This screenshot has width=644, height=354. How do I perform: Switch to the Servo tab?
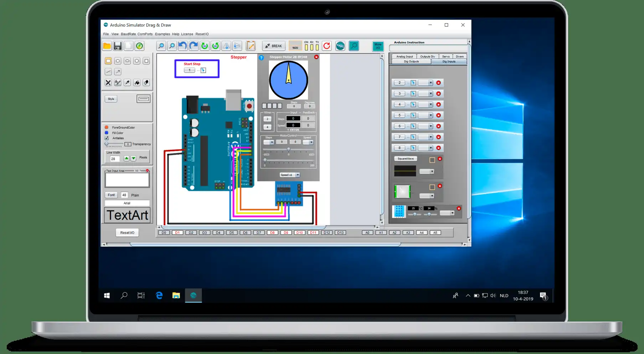446,56
